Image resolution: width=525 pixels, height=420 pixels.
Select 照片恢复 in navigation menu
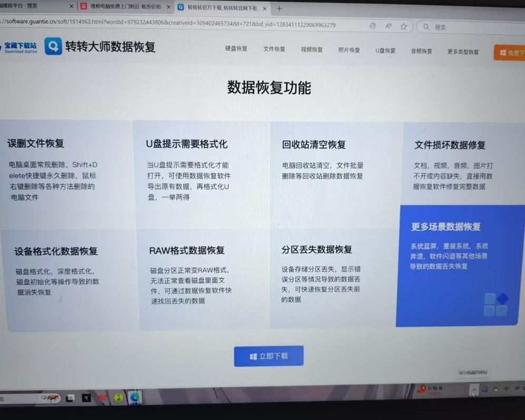pyautogui.click(x=349, y=50)
